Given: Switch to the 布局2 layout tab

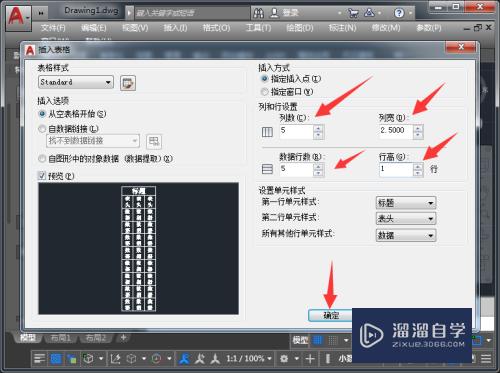Looking at the screenshot, I should (96, 338).
